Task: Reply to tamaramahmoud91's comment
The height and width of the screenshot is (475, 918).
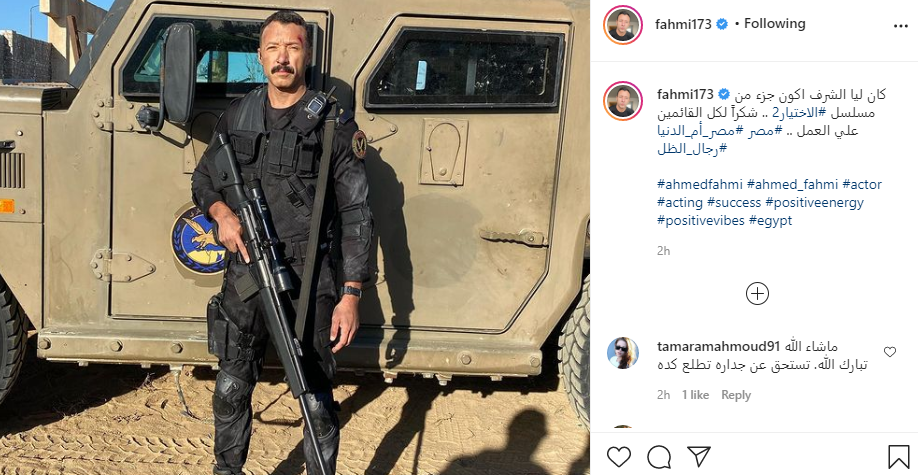Action: (736, 395)
